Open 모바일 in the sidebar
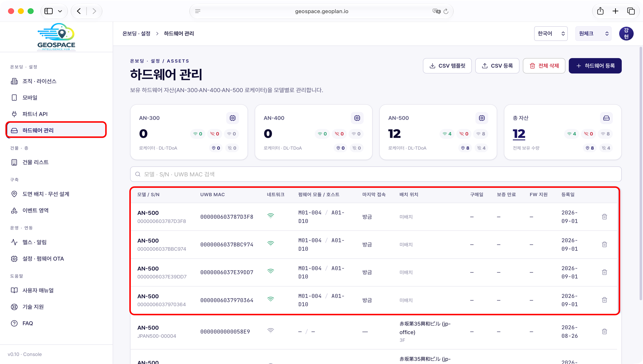The width and height of the screenshot is (643, 364). click(56, 98)
